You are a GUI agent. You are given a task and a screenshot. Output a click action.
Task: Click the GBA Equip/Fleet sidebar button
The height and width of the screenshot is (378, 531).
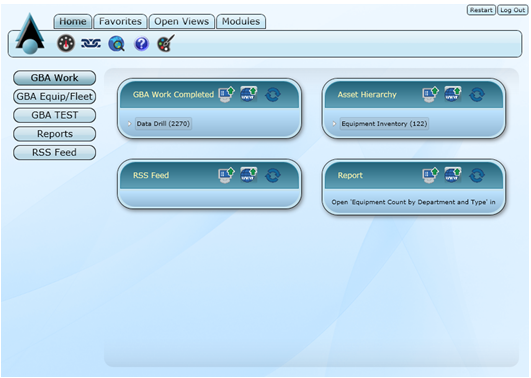click(x=55, y=97)
